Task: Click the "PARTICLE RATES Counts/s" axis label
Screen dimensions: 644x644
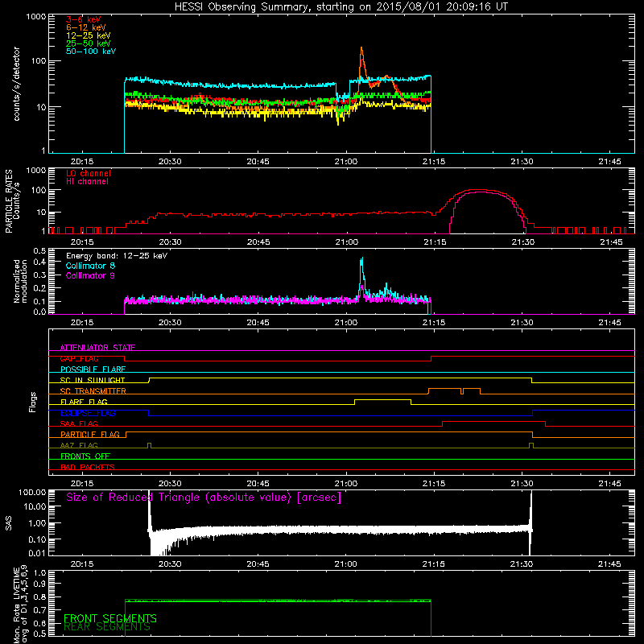Action: (12, 201)
